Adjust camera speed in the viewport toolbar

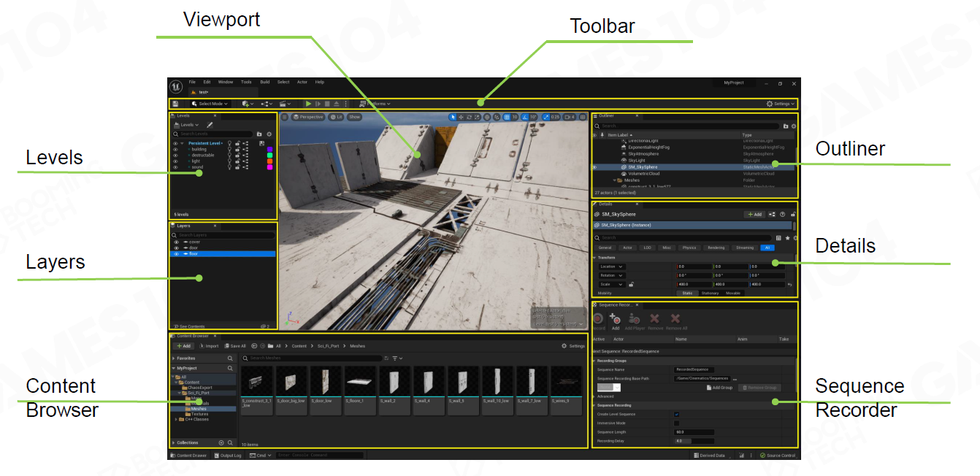click(x=570, y=117)
